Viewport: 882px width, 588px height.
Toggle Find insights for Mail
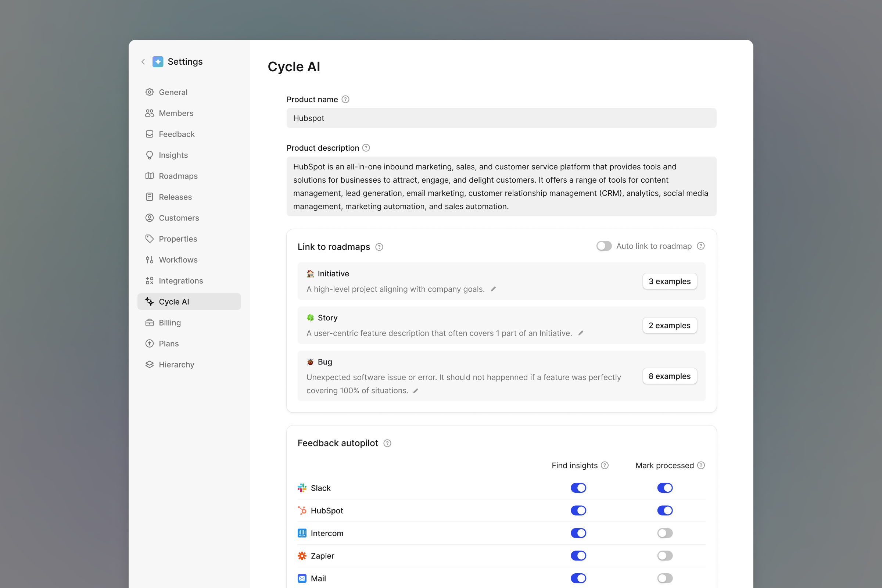point(578,578)
